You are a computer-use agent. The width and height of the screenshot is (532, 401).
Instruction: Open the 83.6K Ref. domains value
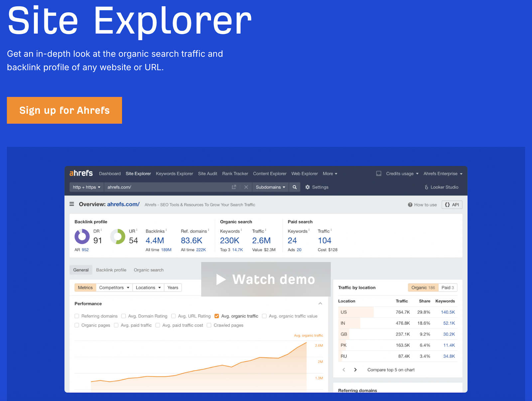[192, 240]
